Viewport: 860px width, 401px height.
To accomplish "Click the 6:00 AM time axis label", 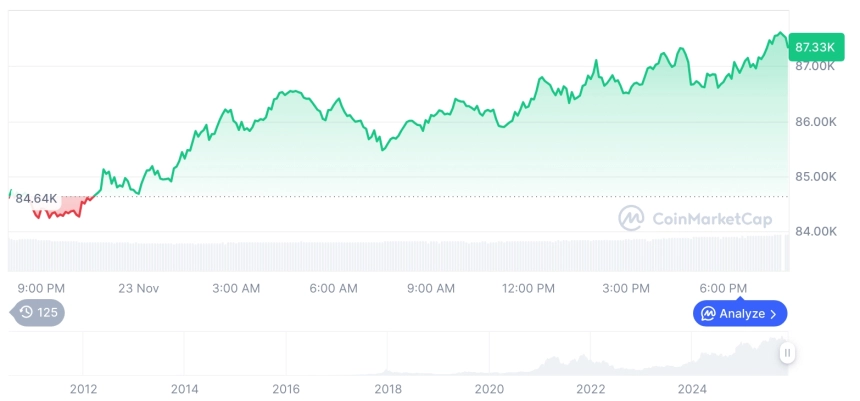I will [x=333, y=288].
